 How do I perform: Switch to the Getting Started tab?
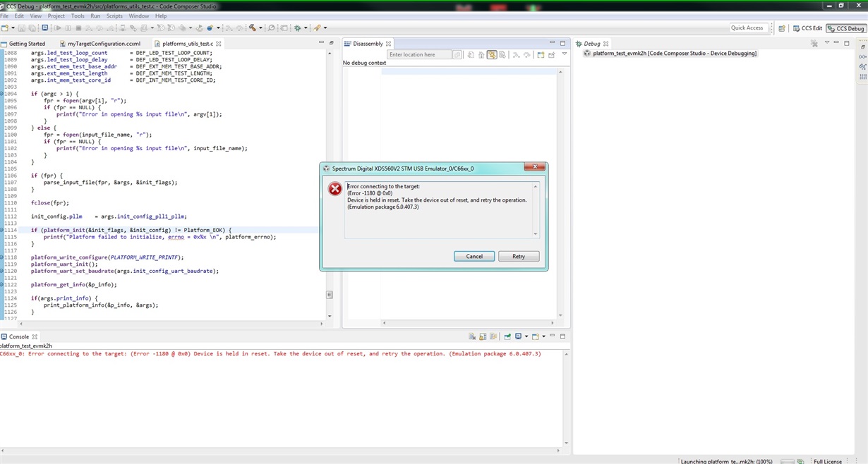click(23, 44)
